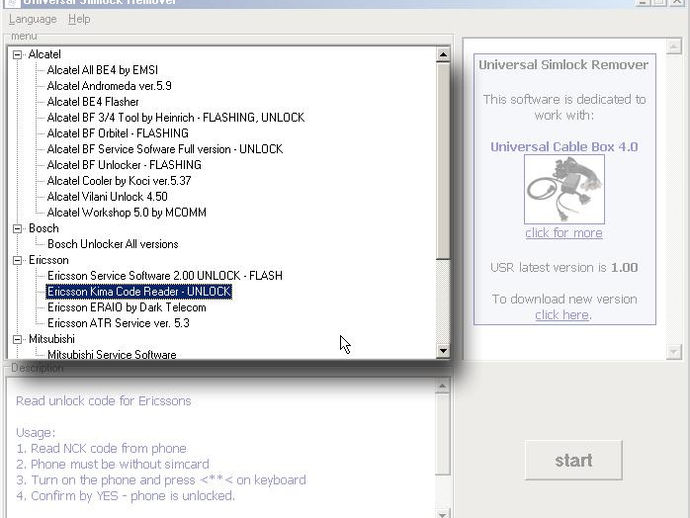690x518 pixels.
Task: Select Ericsson Service Software 2.00 UNLOCK - FLASH
Action: pyautogui.click(x=165, y=276)
